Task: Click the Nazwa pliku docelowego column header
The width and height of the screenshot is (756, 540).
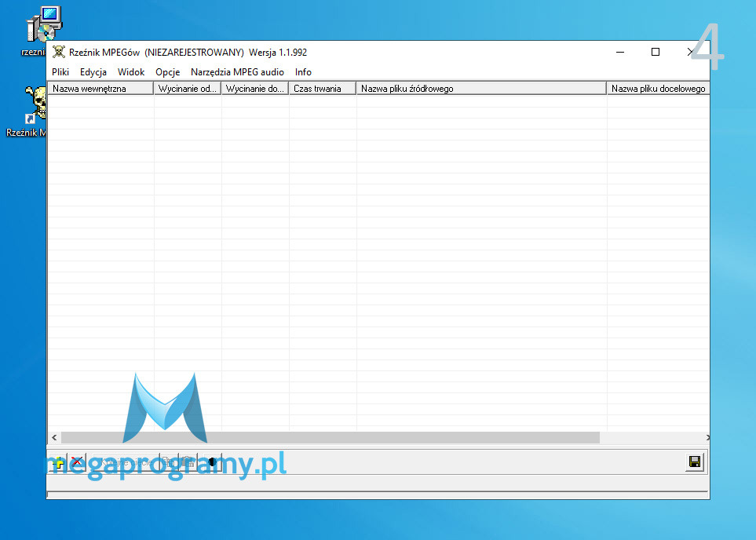Action: click(658, 88)
